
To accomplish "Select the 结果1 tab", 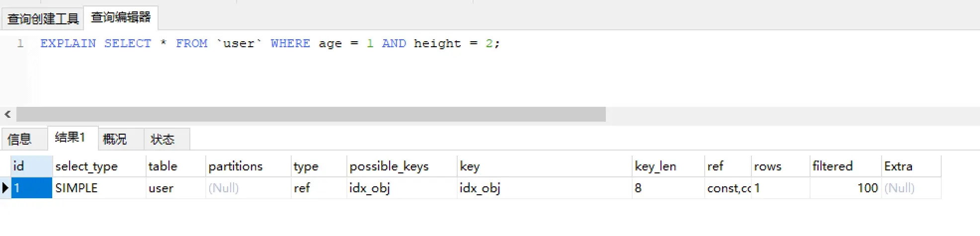I will coord(70,138).
